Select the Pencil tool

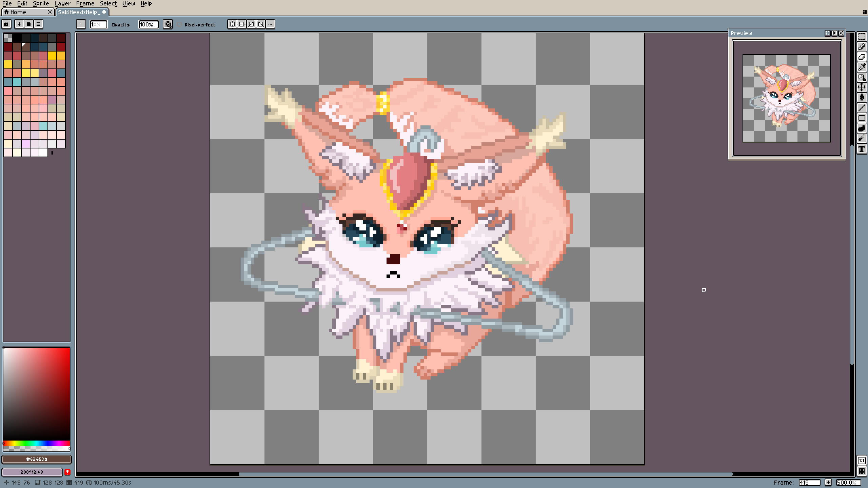tap(862, 47)
